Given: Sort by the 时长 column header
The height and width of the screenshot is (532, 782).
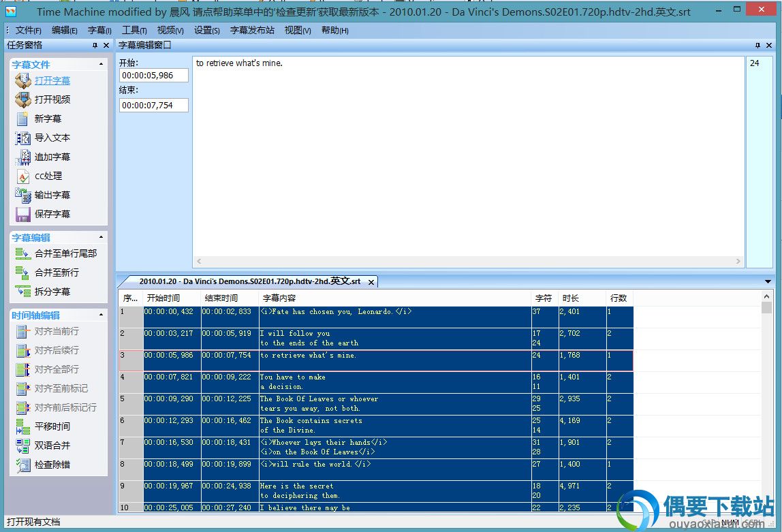Looking at the screenshot, I should tap(582, 298).
